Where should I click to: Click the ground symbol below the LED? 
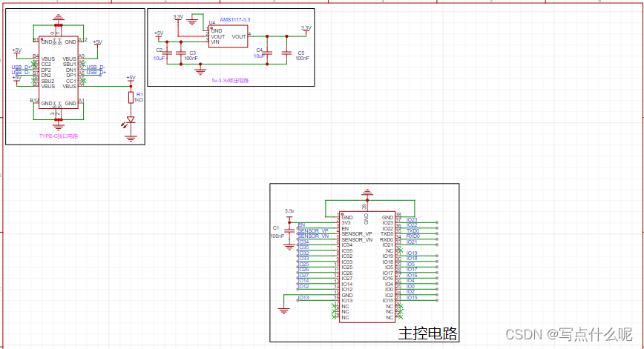(x=131, y=139)
